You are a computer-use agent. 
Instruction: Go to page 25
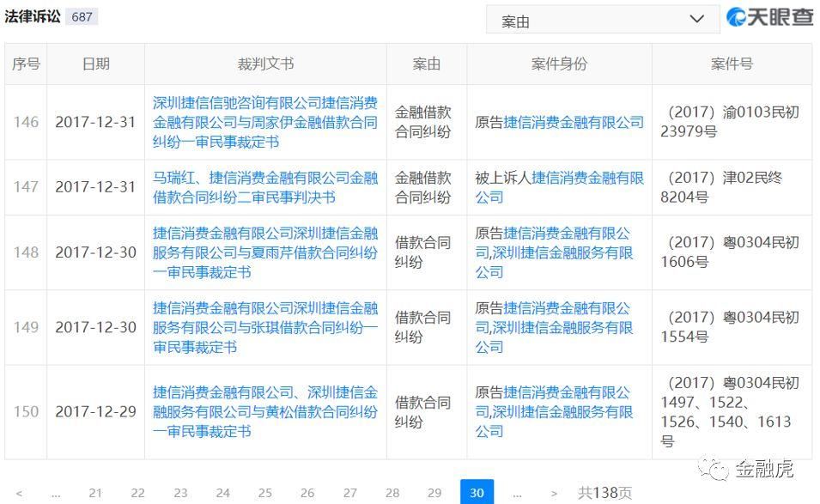265,493
